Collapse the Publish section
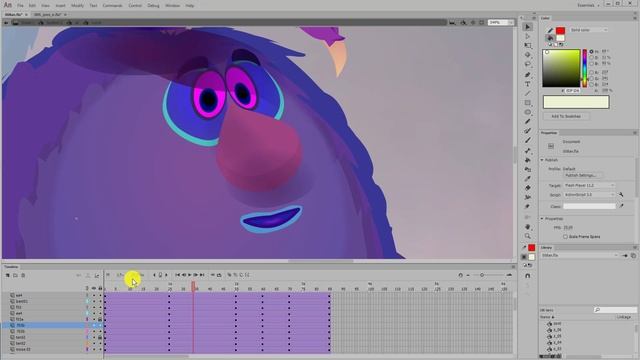The width and height of the screenshot is (640, 360). (x=542, y=160)
